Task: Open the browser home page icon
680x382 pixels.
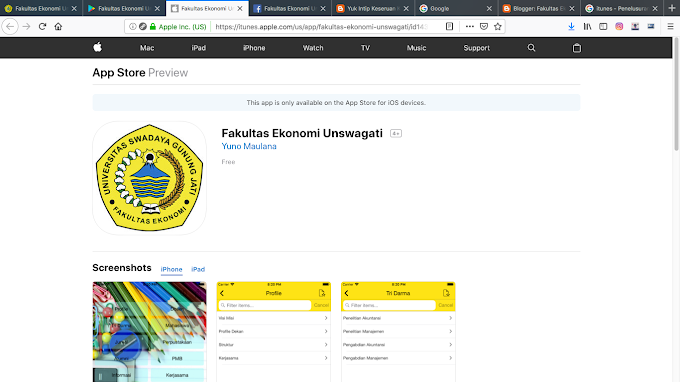Action: click(x=58, y=26)
